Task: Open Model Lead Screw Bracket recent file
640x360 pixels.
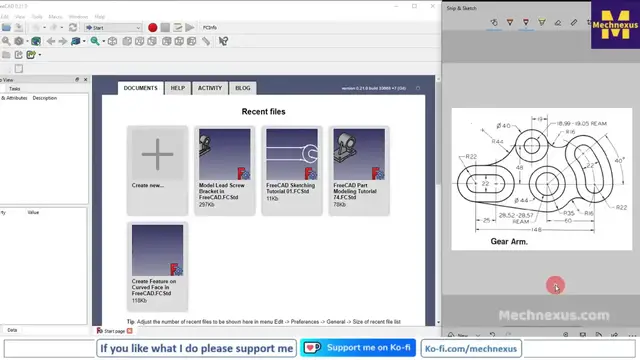Action: 224,170
